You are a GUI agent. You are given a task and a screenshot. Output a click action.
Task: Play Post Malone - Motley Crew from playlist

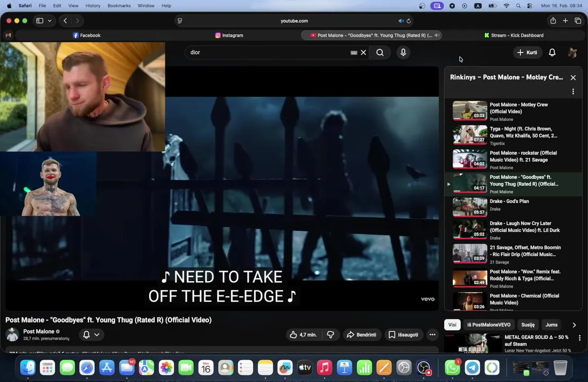click(512, 111)
